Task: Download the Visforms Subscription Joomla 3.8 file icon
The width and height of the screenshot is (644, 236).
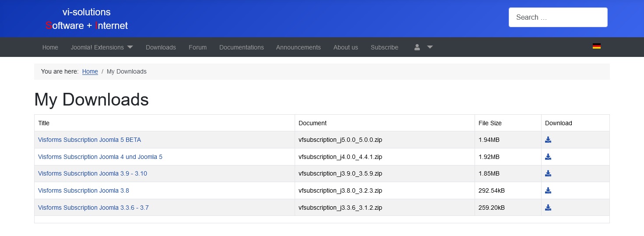Action: (x=548, y=190)
